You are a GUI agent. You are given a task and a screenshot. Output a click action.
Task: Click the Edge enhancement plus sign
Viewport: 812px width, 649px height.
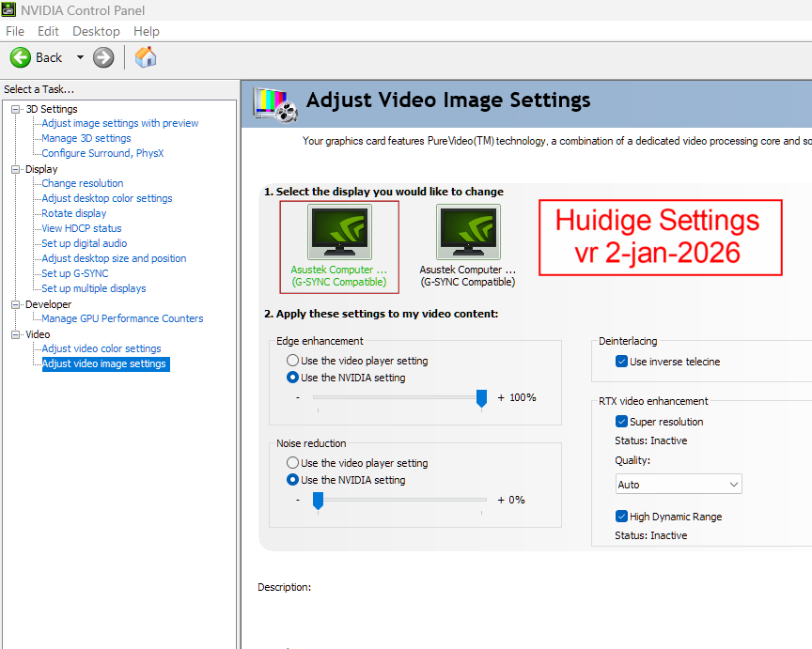pyautogui.click(x=501, y=397)
